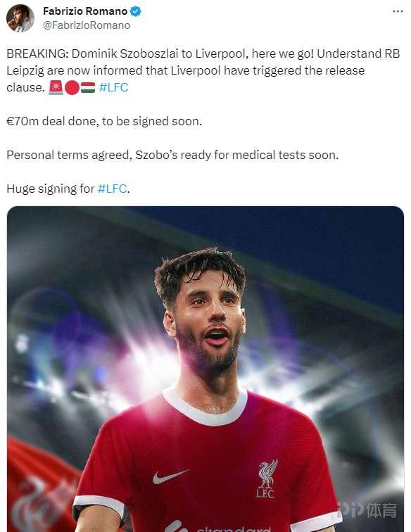Viewport: 411px width, 532px height.
Task: Click the @FabrizioRomano handle
Action: 86,25
